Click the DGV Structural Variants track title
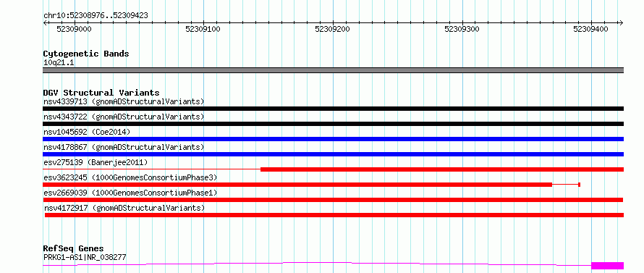Viewport: 644px width, 273px height. pos(101,93)
